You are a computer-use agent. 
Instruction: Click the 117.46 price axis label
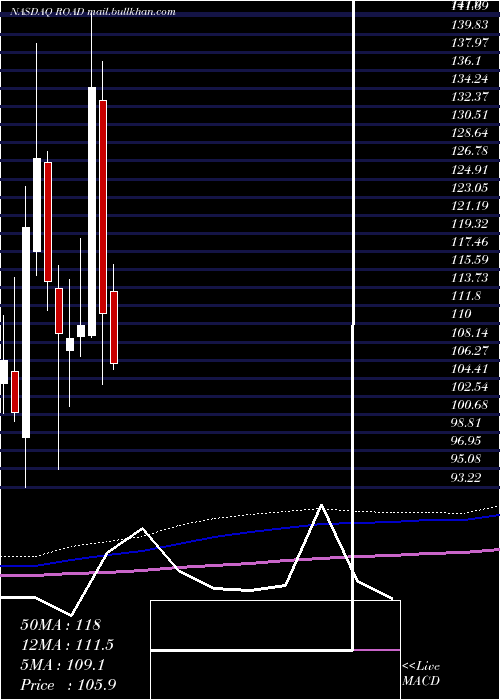click(x=470, y=242)
